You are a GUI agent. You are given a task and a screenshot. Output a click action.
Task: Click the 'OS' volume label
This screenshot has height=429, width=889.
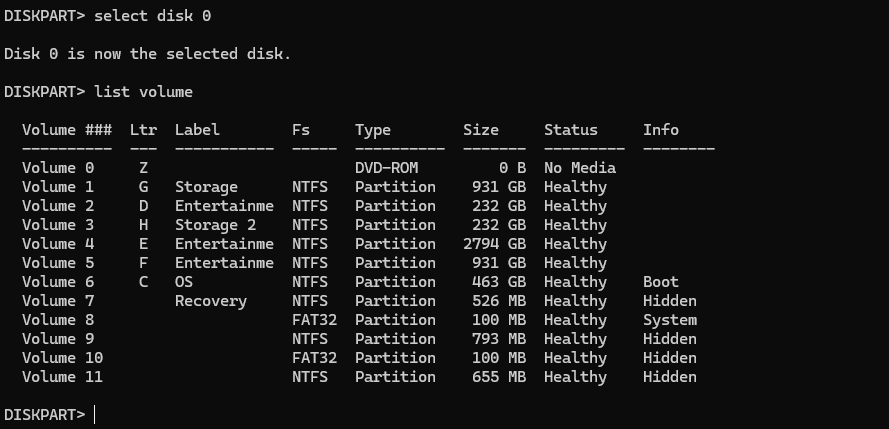[x=184, y=282]
